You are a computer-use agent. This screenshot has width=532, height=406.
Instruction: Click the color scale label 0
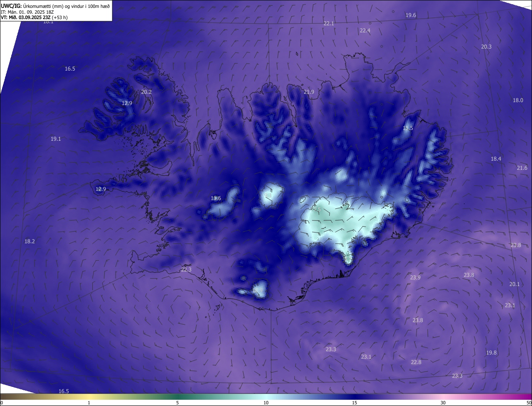(x=2, y=403)
